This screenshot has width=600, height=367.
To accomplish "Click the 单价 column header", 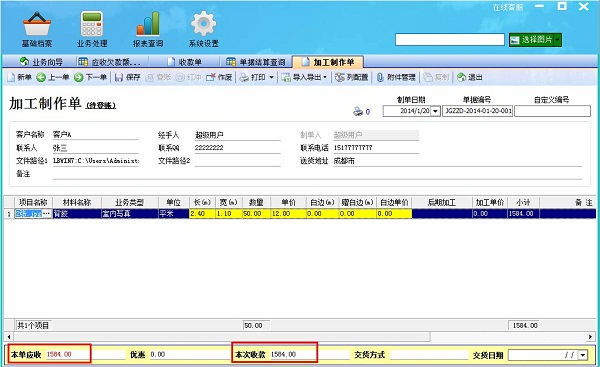I will [x=289, y=202].
